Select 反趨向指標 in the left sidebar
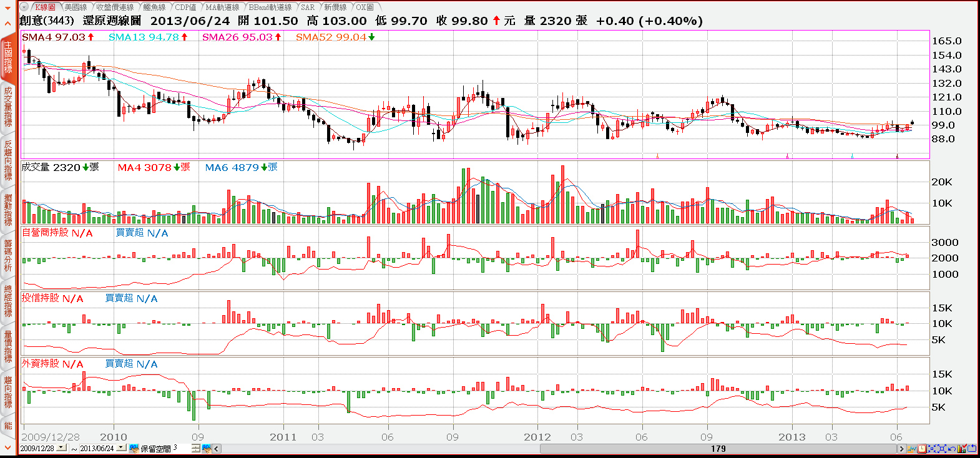The width and height of the screenshot is (980, 458). (x=7, y=160)
